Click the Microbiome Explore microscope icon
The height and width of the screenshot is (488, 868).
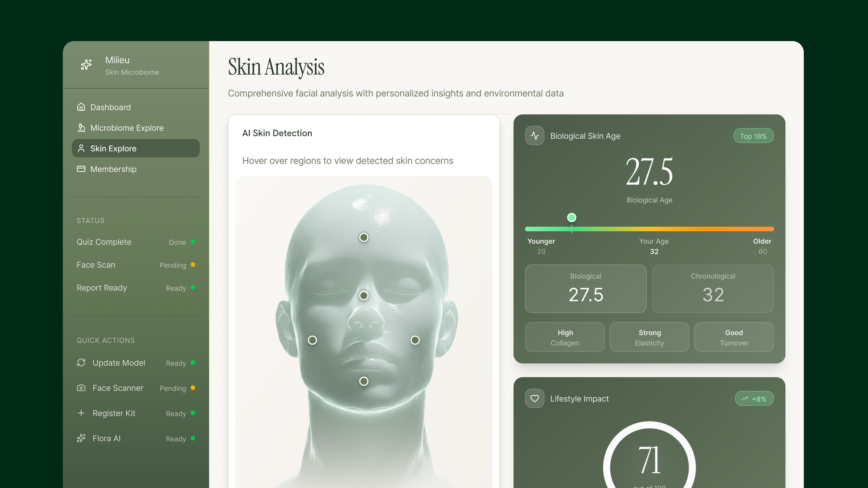tap(81, 128)
